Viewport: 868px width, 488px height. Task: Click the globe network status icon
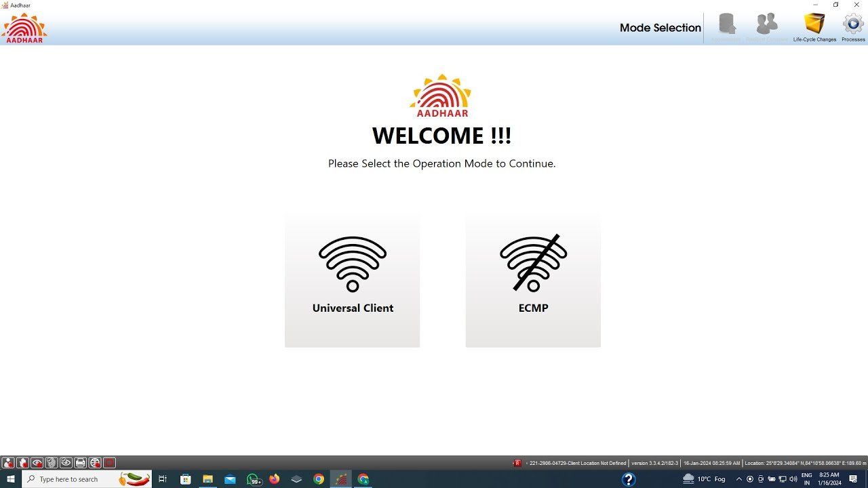click(x=95, y=463)
